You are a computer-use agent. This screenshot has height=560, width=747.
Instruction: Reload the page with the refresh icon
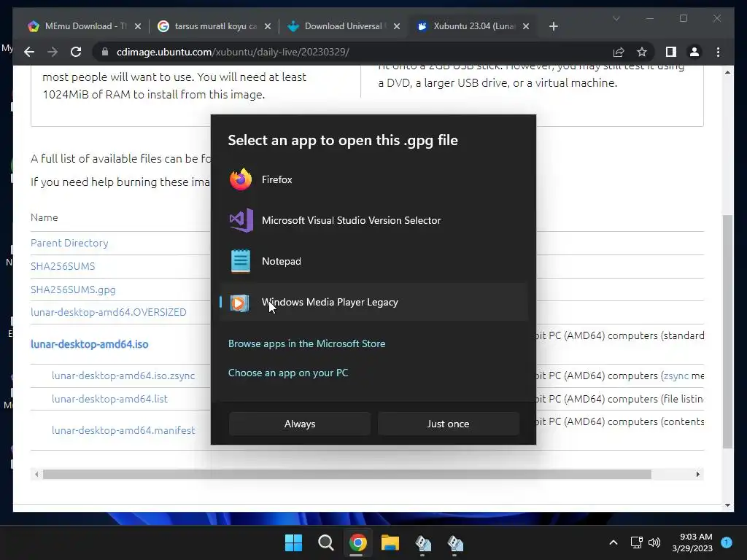tap(76, 52)
